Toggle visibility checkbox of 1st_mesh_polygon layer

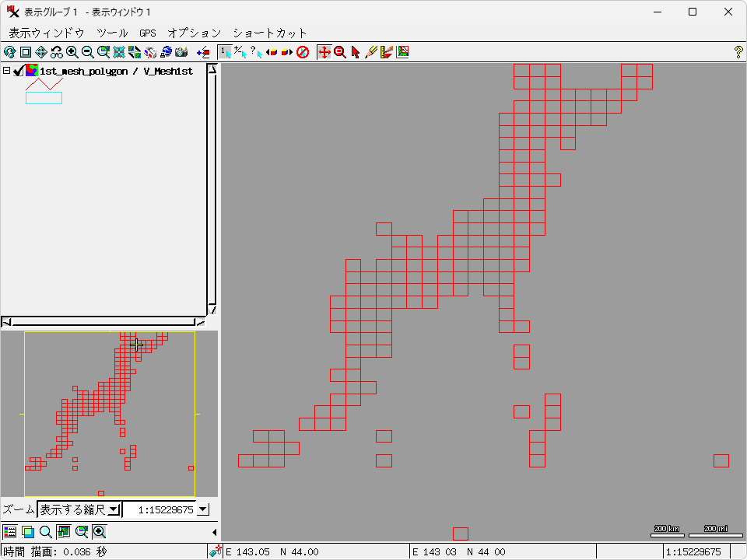tap(19, 71)
